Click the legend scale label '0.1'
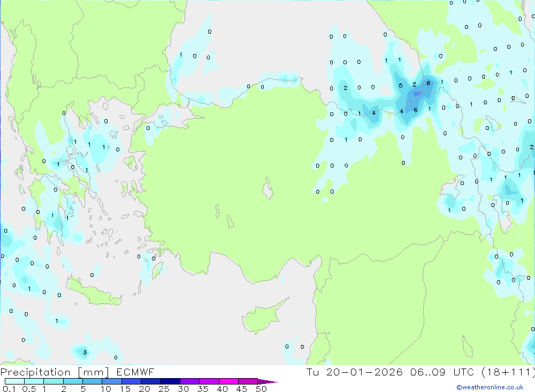Screen dimensions: 535x392 pyautogui.click(x=9, y=389)
